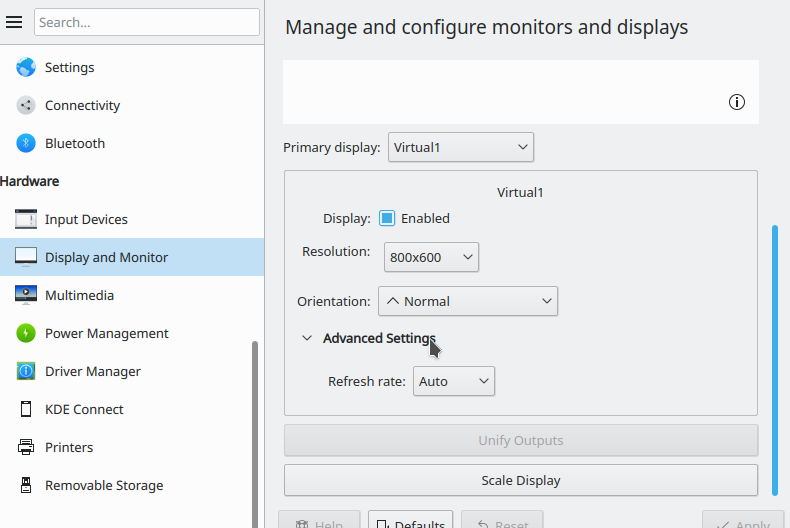Screen dimensions: 790x528
Task: Toggle the Display Enabled checkbox
Action: tap(387, 218)
